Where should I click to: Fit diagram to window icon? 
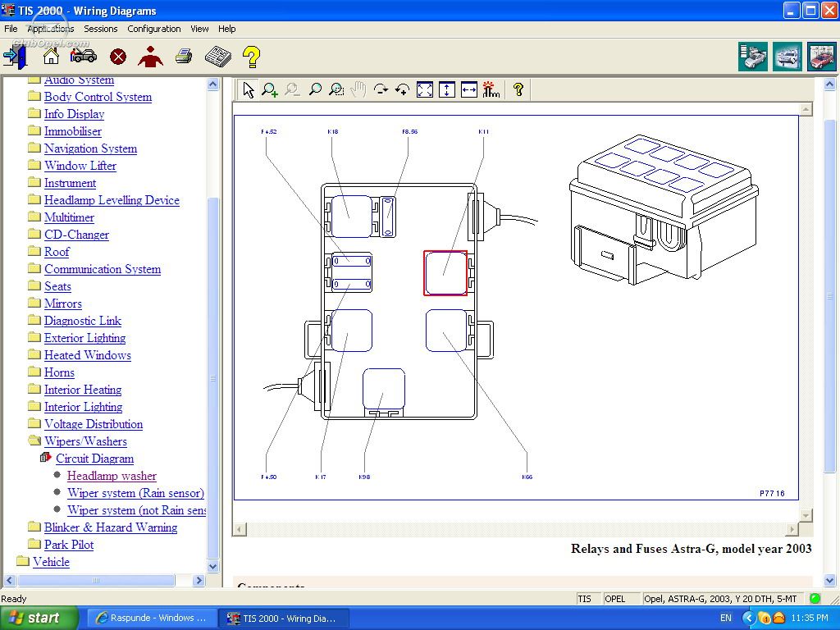[x=425, y=90]
